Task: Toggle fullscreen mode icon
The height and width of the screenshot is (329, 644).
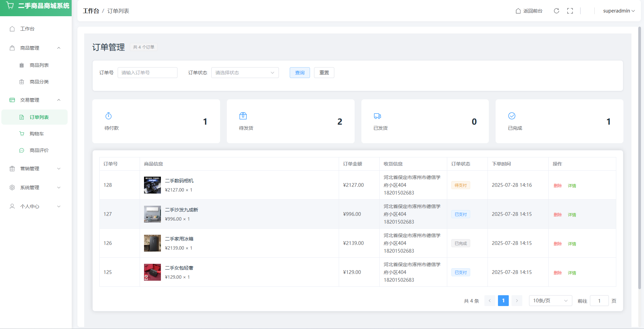Action: (x=570, y=11)
